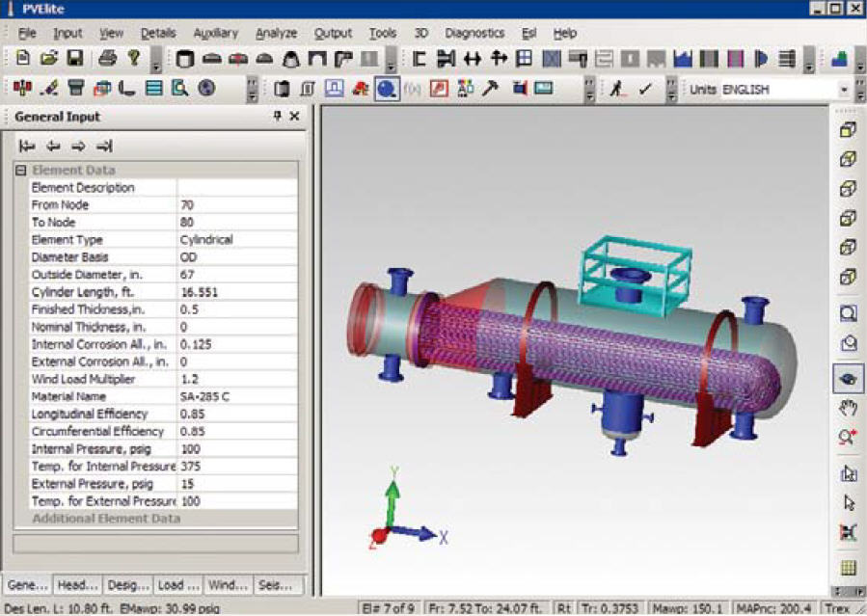This screenshot has height=616, width=867.
Task: Open the Output menu
Action: click(x=333, y=33)
